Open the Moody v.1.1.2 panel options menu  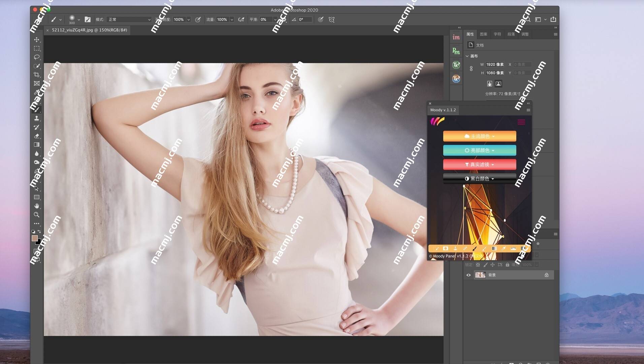coord(528,110)
